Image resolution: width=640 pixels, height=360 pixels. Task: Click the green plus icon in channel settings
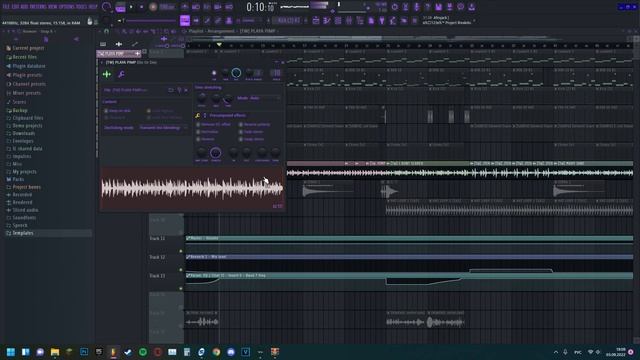click(107, 74)
